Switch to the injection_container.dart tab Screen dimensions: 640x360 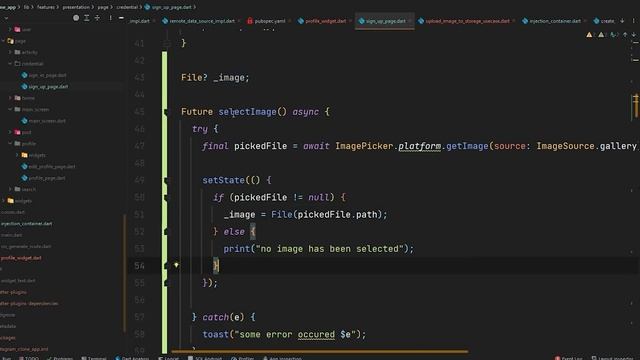pos(555,21)
